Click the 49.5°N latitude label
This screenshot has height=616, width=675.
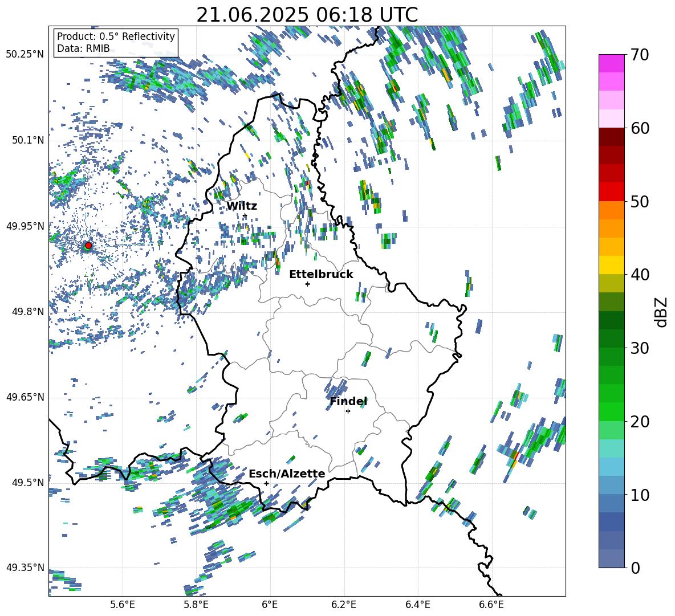click(x=27, y=483)
